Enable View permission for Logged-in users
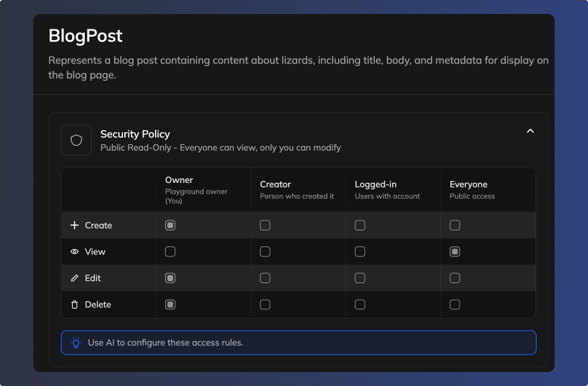The image size is (588, 386). (360, 252)
